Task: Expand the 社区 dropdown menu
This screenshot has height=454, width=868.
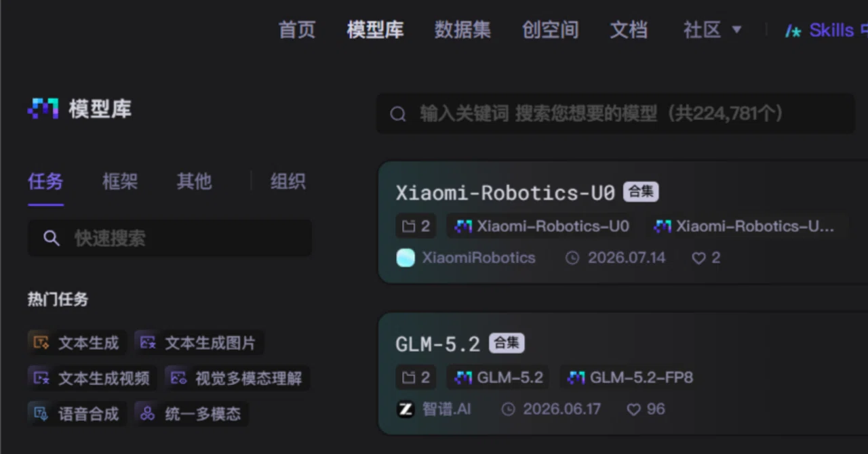Action: [x=712, y=30]
